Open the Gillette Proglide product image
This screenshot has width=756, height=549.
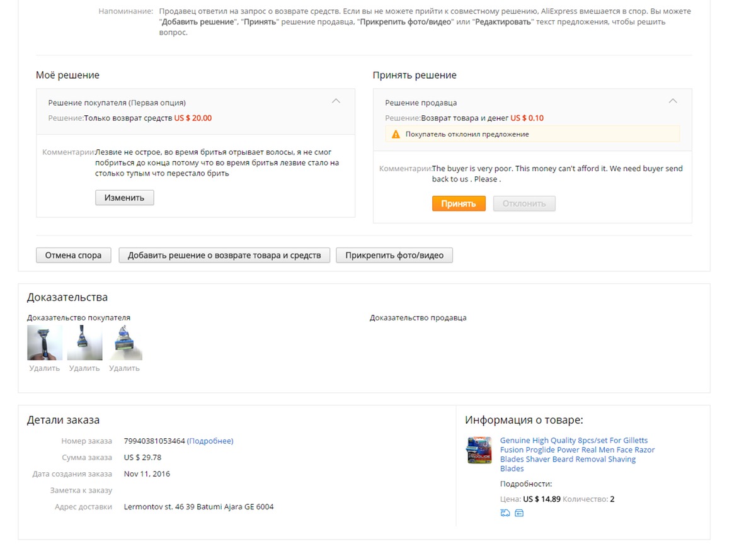(479, 450)
